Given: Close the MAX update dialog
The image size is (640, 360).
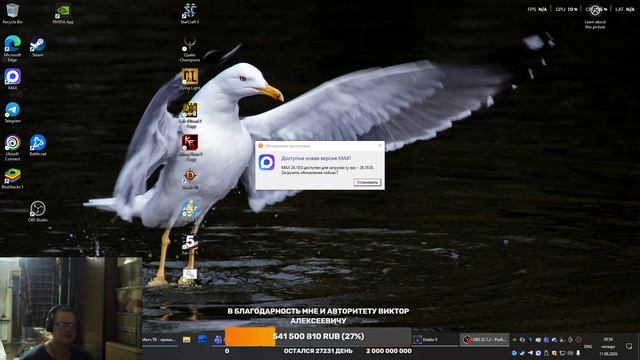Looking at the screenshot, I should coord(380,145).
